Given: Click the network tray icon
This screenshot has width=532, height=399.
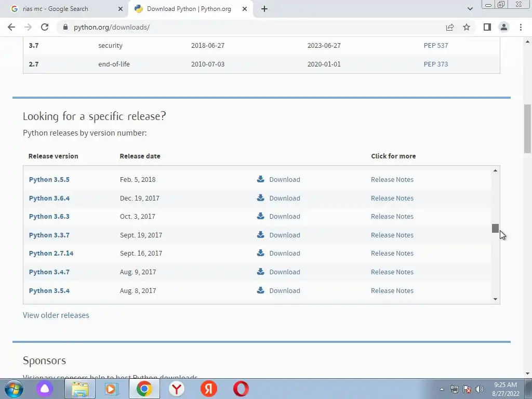Looking at the screenshot, I should click(454, 389).
